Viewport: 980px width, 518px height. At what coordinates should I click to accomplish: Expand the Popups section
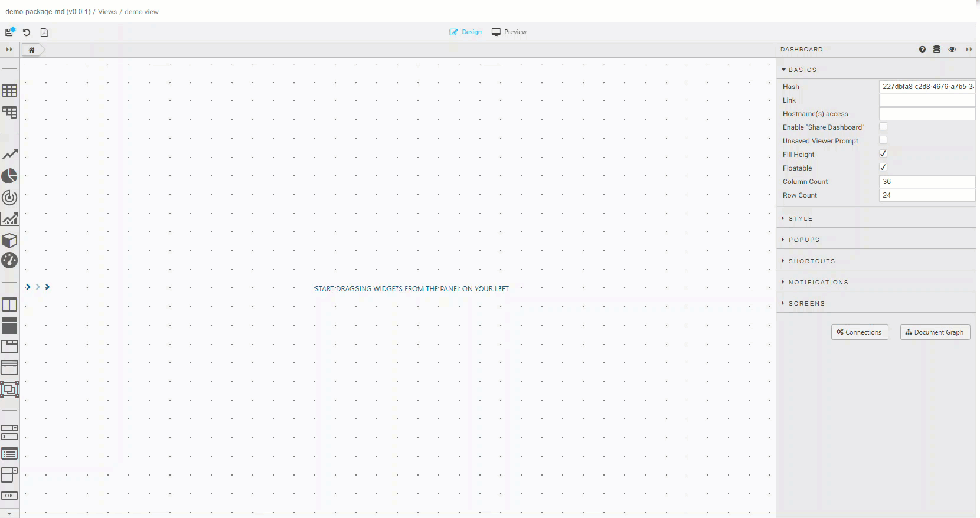(x=803, y=240)
